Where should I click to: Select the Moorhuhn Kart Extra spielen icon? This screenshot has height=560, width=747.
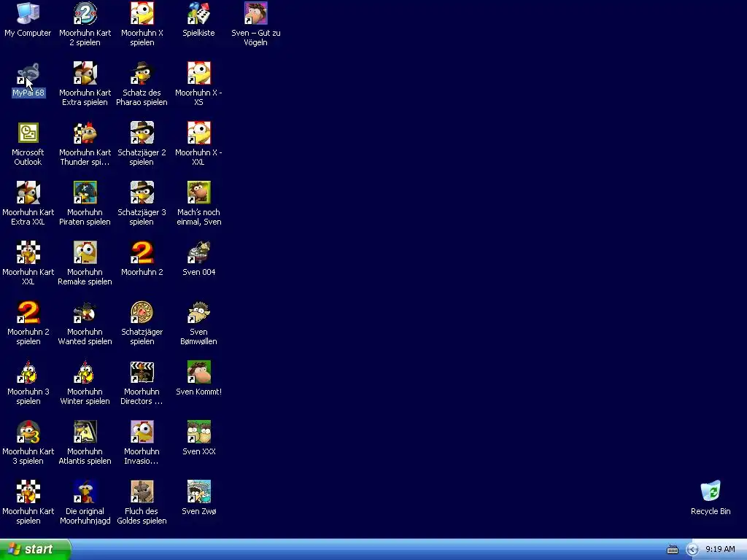(85, 74)
